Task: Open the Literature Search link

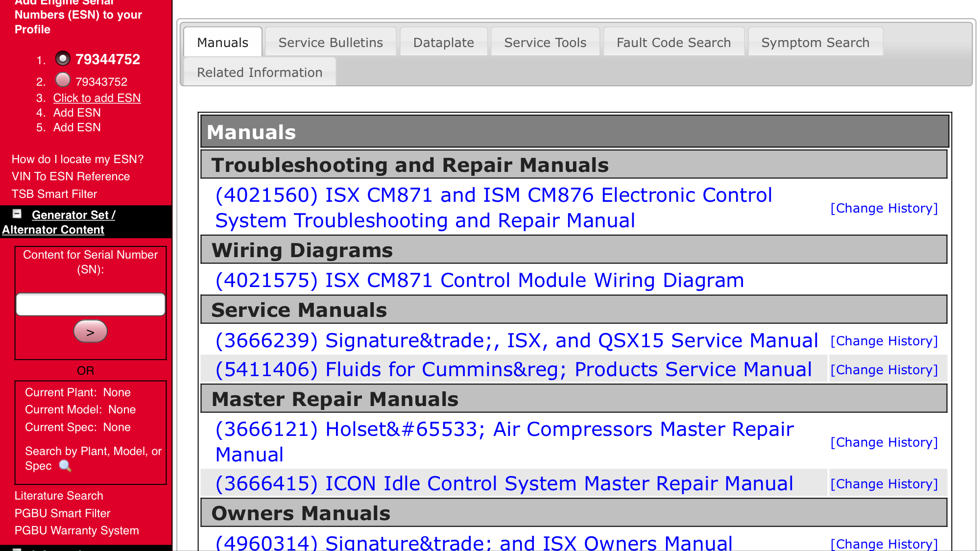Action: click(59, 496)
